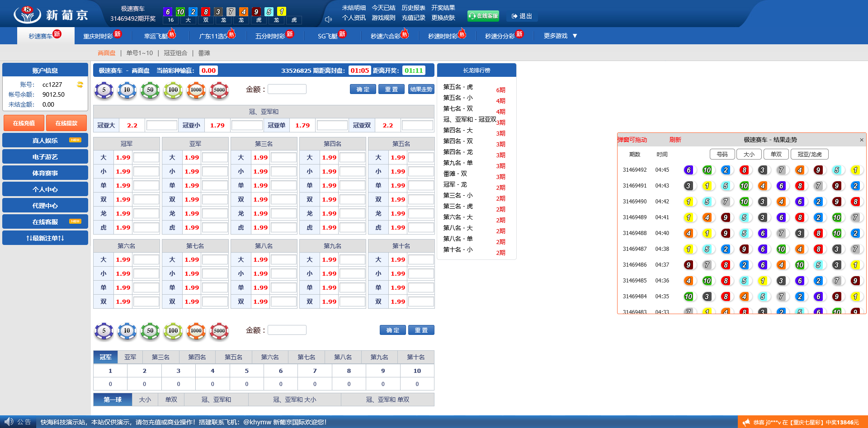Pick the red 5000 chip at top

[x=219, y=90]
